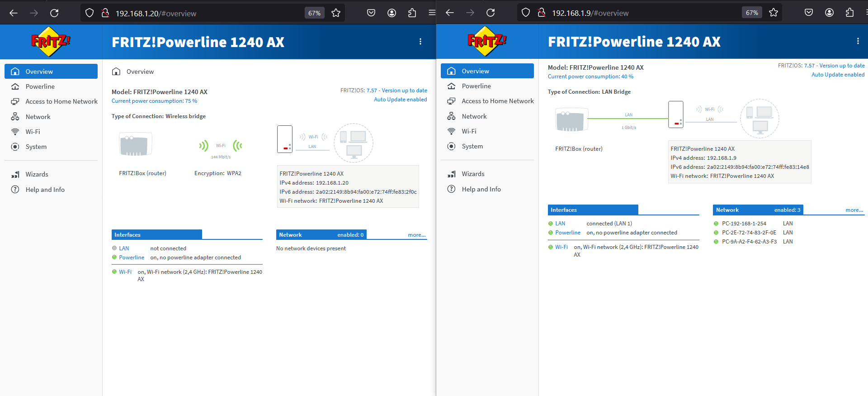Click '7.57 - Version up to date' in right window
868x396 pixels.
pyautogui.click(x=835, y=66)
